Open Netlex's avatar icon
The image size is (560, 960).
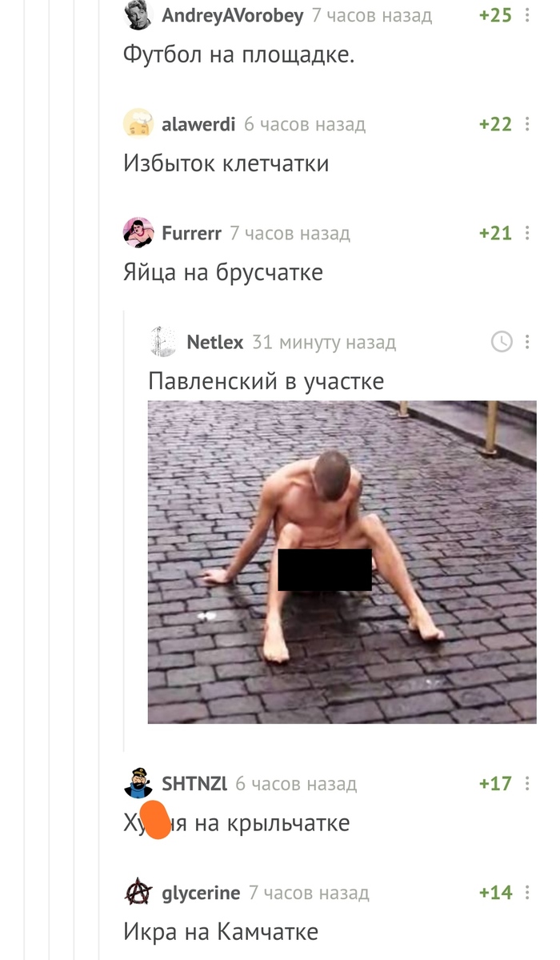coord(163,342)
